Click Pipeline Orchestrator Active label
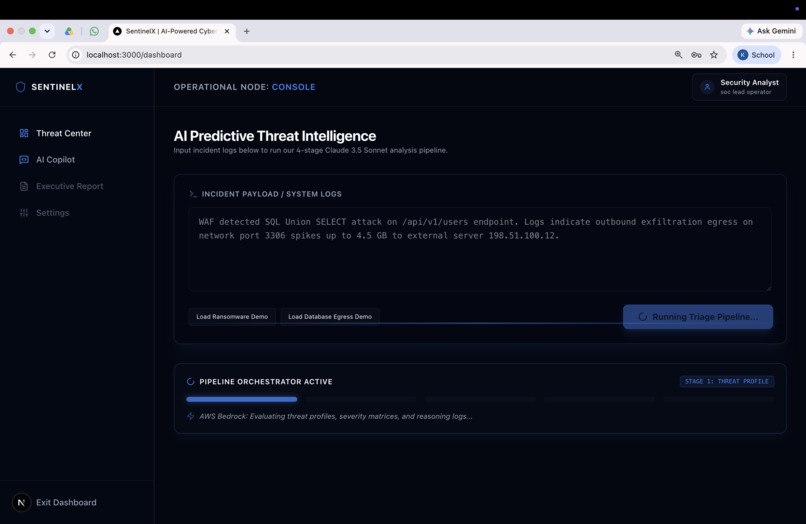Viewport: 806px width, 524px height. [266, 382]
